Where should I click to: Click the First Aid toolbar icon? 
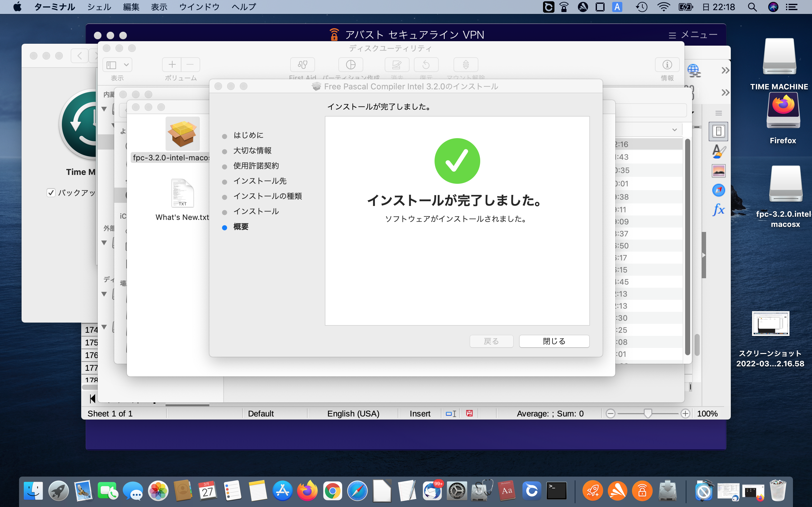(x=302, y=64)
